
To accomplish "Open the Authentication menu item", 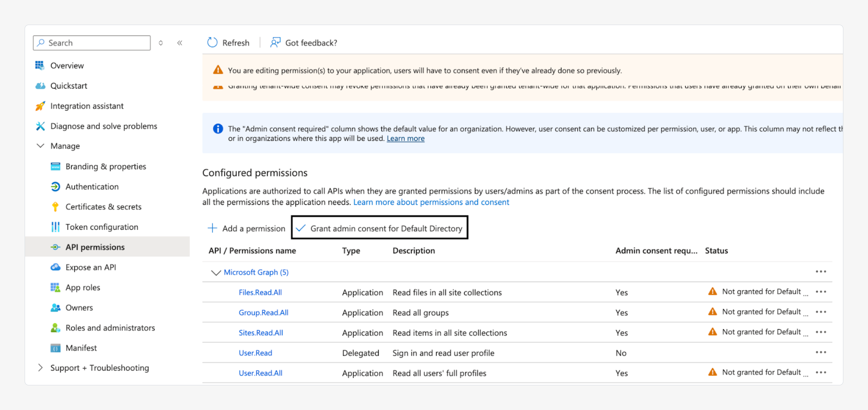I will (x=92, y=186).
